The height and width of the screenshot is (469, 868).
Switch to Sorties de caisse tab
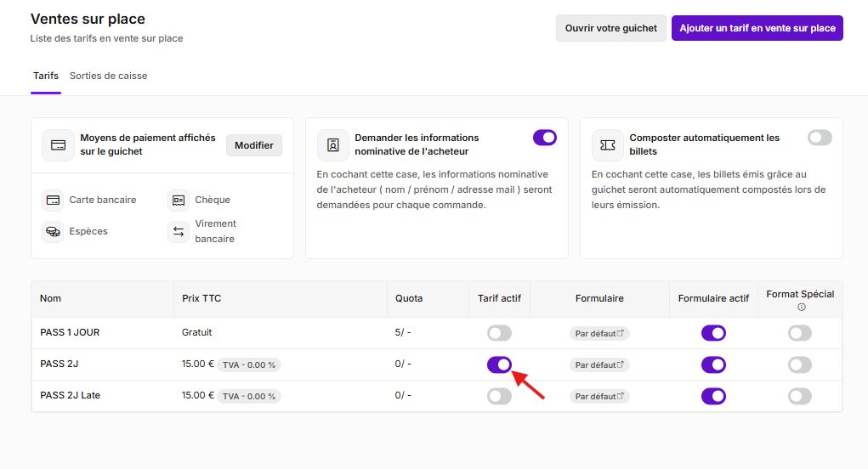109,76
